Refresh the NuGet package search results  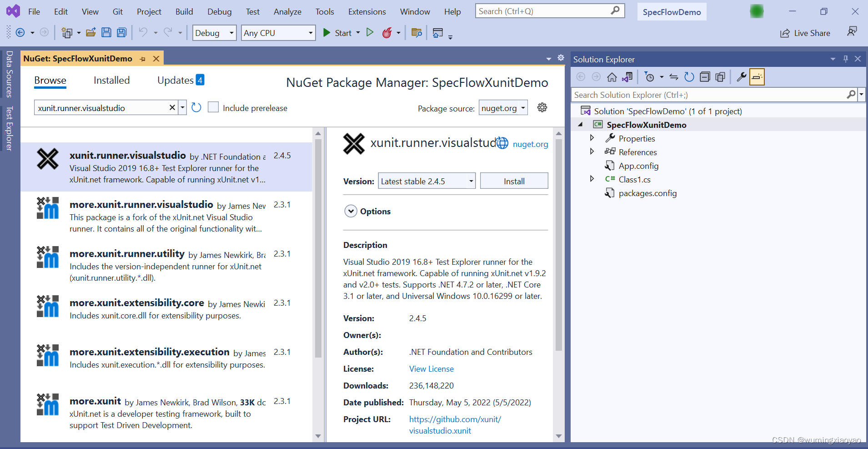click(x=196, y=107)
